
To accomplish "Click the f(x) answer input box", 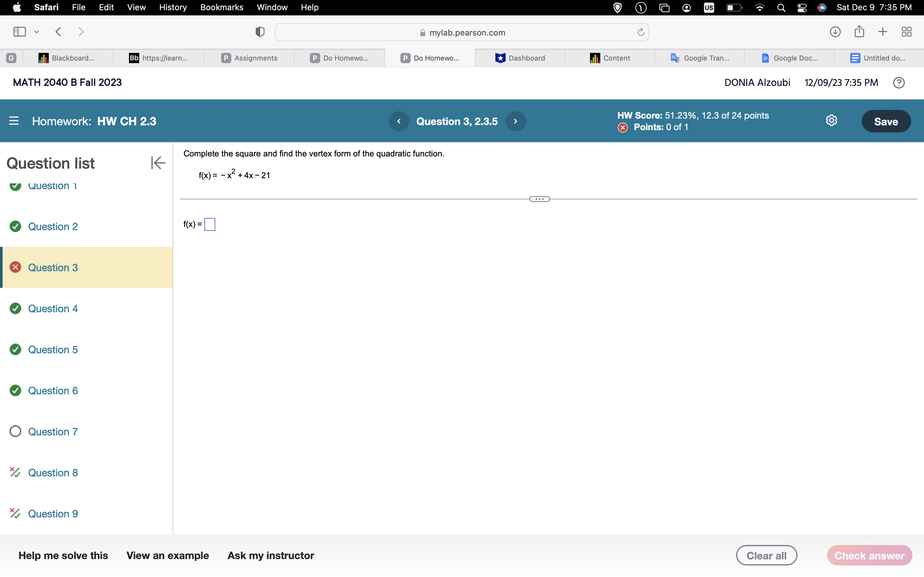I will [210, 224].
